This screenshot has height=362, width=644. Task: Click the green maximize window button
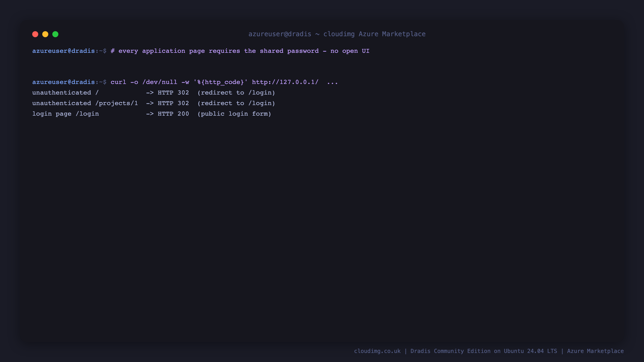click(55, 34)
